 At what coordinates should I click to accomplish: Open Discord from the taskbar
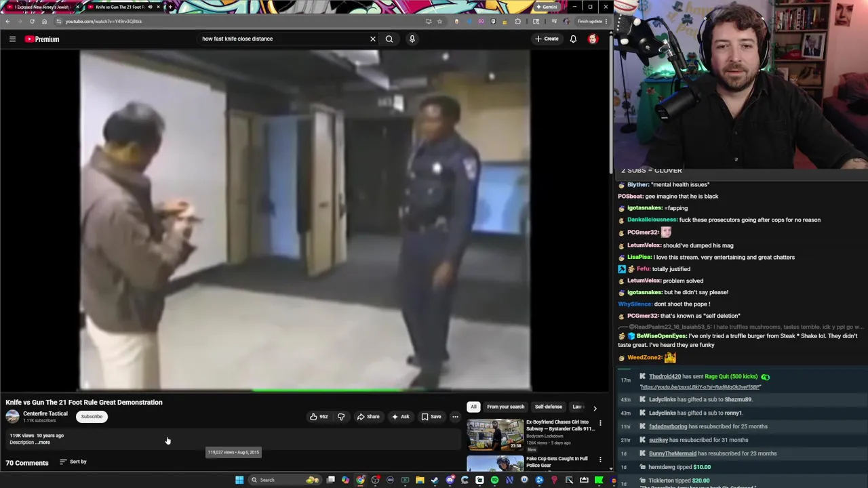coord(450,480)
